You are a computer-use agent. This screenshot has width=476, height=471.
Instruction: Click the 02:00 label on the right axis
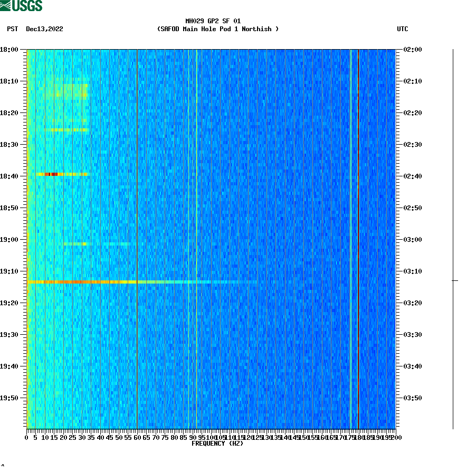pyautogui.click(x=411, y=50)
